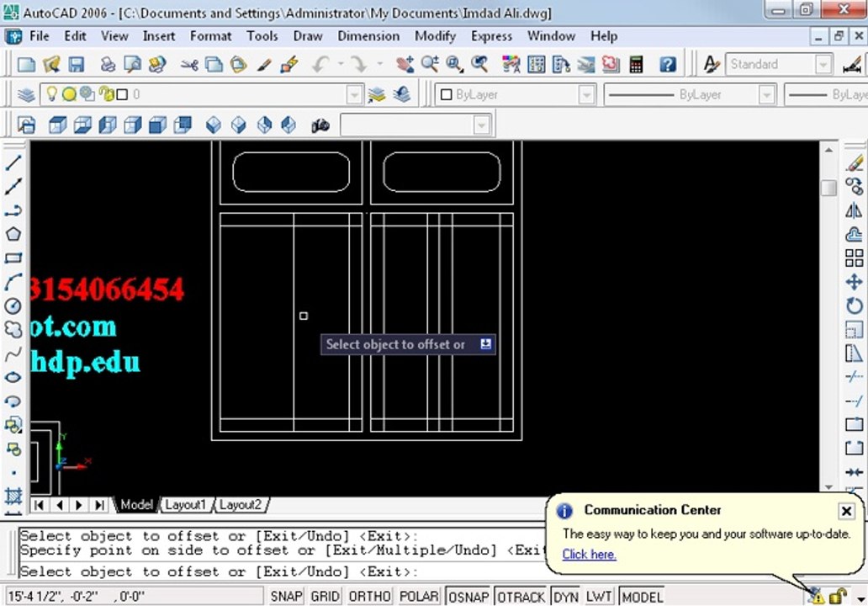The height and width of the screenshot is (606, 868).
Task: Toggle SNAP mode in status bar
Action: point(286,597)
